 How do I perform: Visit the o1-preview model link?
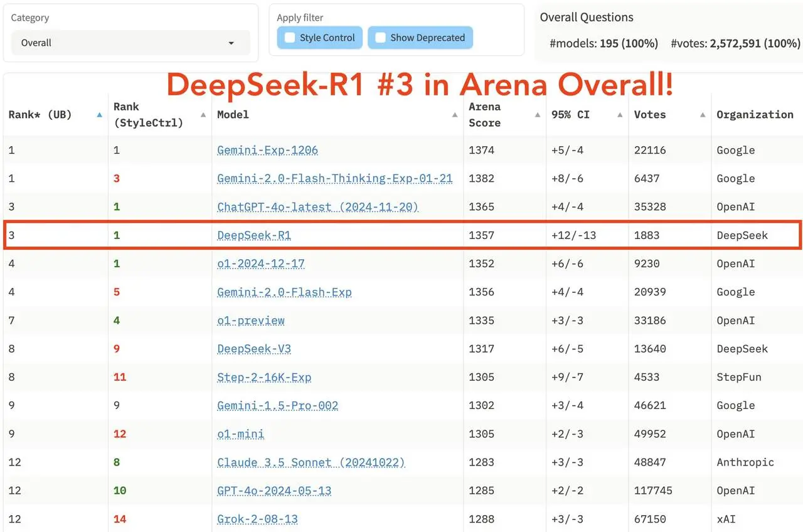251,321
